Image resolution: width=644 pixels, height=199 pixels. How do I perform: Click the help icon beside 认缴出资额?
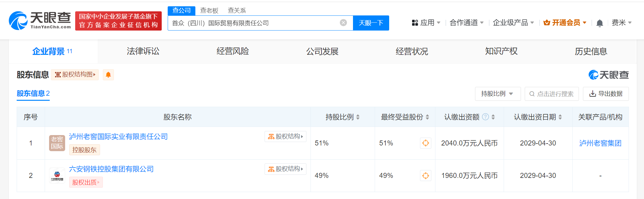coord(485,117)
